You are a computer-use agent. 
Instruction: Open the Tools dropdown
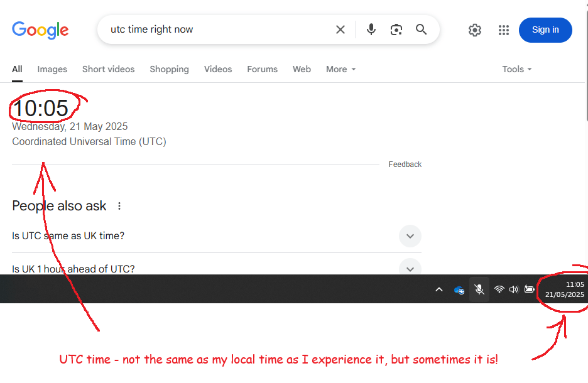516,69
